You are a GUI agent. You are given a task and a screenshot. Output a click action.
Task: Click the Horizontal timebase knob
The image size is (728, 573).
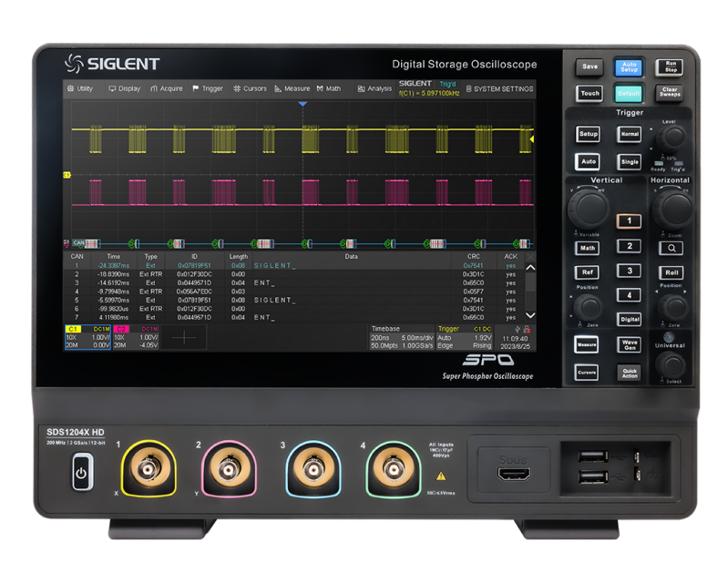673,209
